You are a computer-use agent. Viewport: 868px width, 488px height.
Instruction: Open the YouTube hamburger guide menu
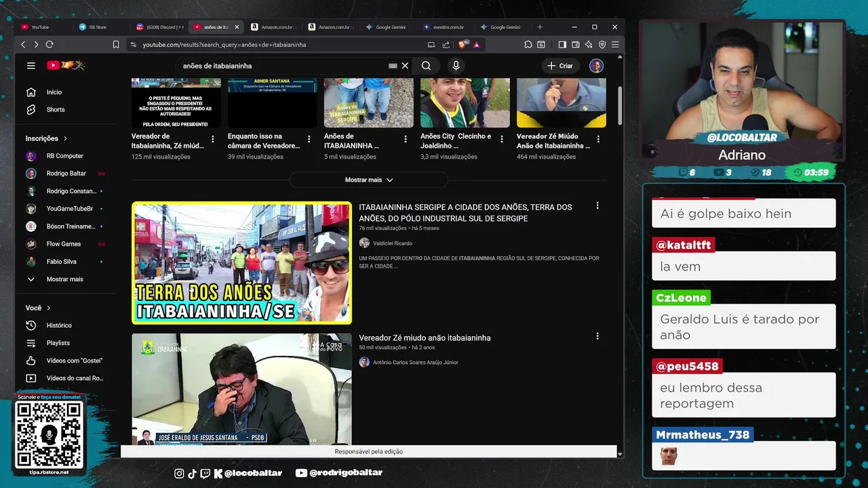pos(31,66)
